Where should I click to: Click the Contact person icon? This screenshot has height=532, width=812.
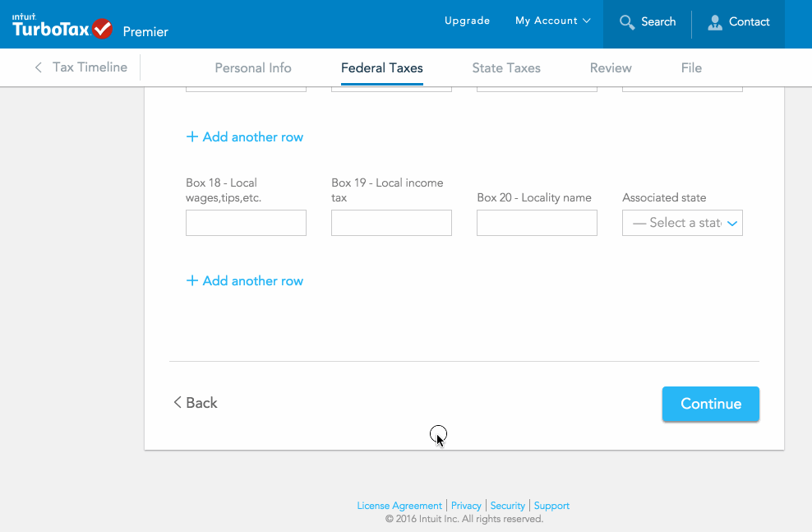715,22
